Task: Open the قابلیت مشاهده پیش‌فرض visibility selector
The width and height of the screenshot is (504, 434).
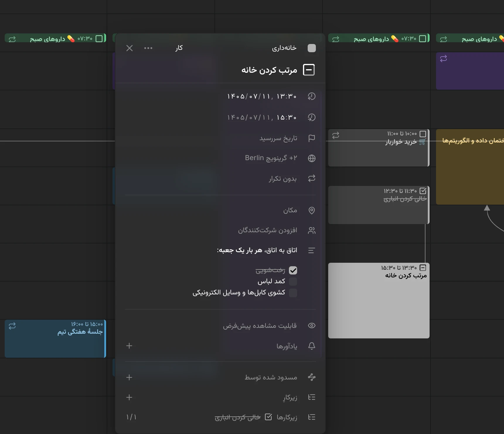Action: (x=260, y=326)
